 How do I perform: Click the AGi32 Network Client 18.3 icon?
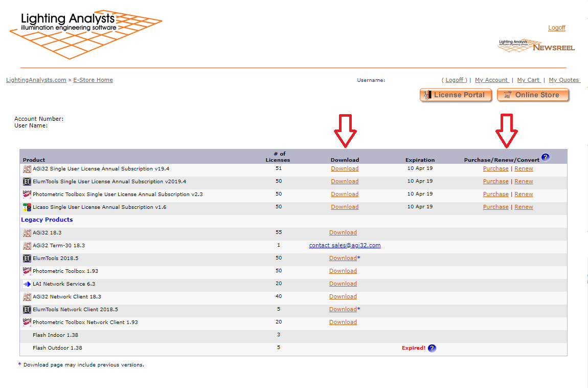pos(27,297)
